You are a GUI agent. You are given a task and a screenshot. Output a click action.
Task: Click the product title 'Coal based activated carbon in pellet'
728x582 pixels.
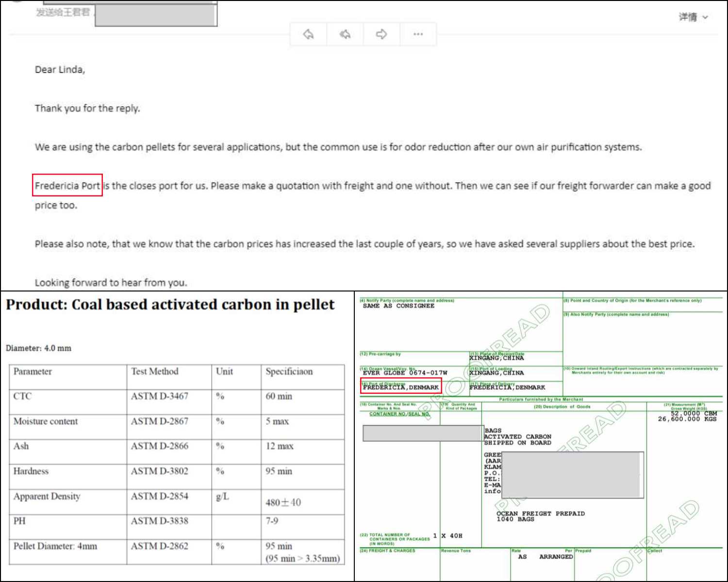pos(203,305)
